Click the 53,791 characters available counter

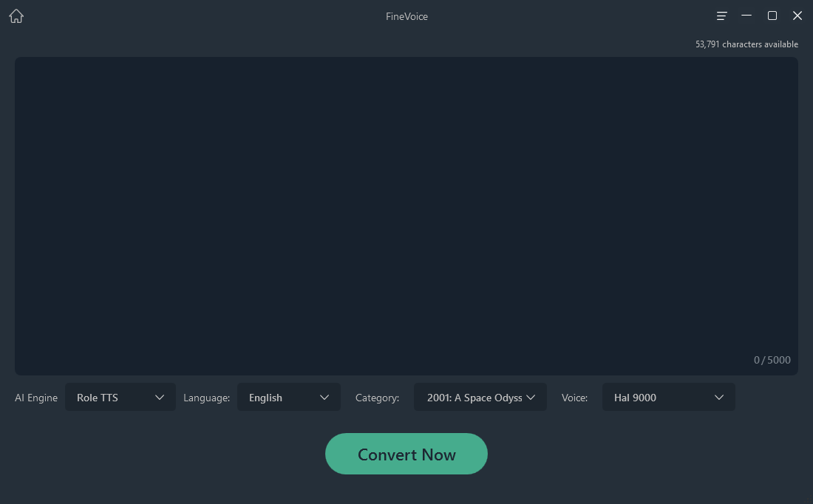pos(746,44)
